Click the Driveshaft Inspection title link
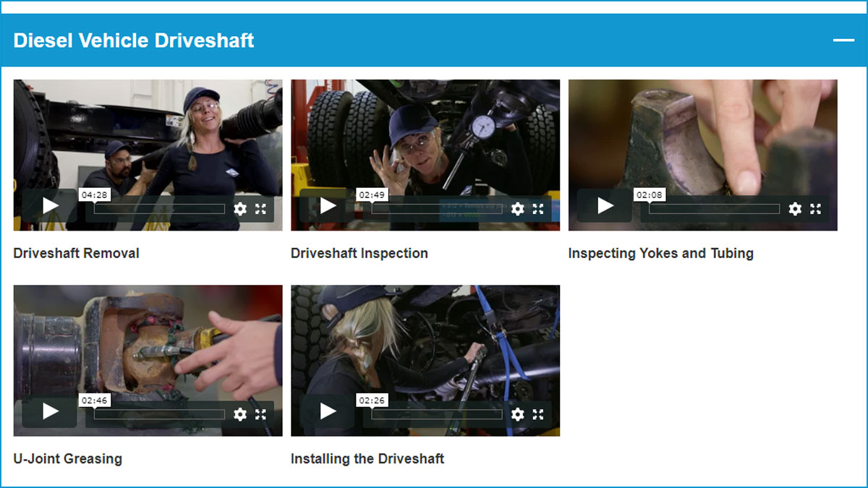The height and width of the screenshot is (488, 868). tap(359, 254)
